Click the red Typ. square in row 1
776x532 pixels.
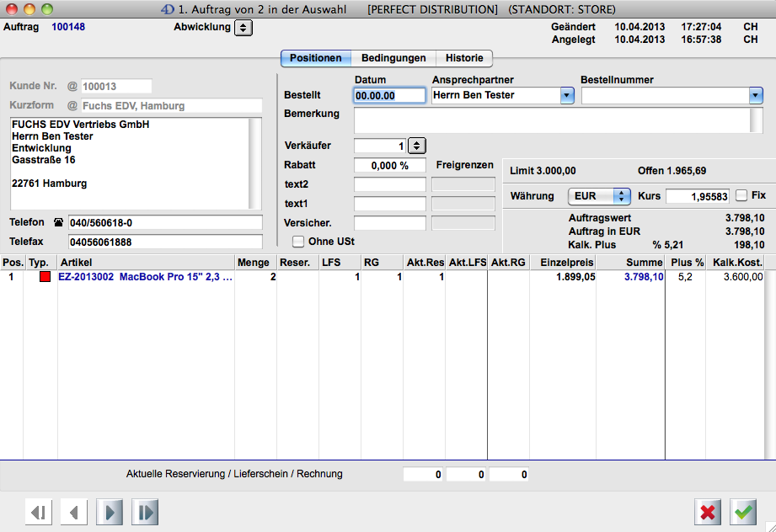point(45,277)
